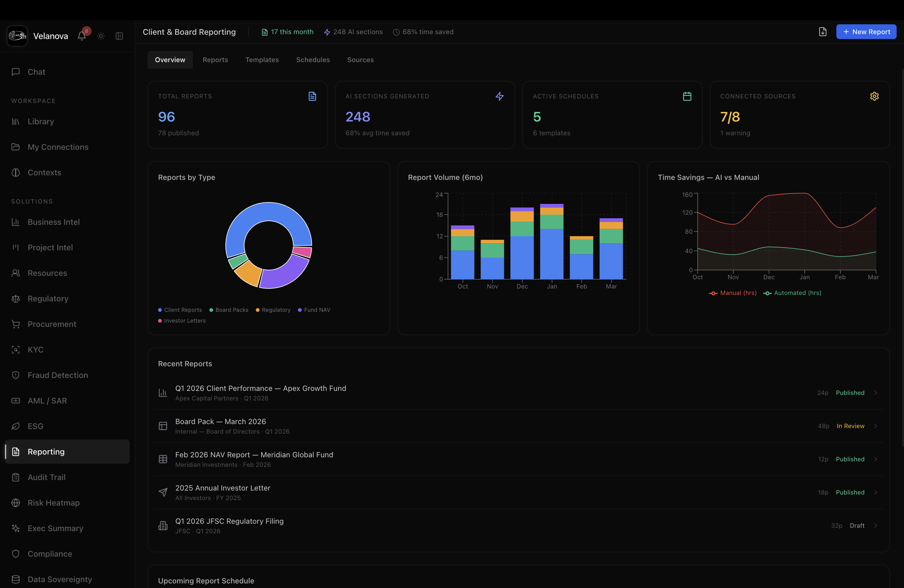Click the 17 this month stat link

[287, 32]
